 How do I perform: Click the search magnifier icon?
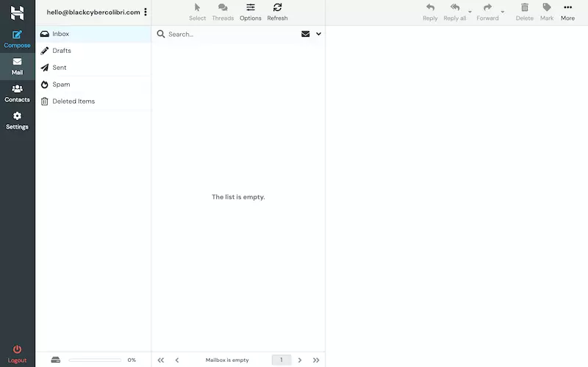pos(161,34)
